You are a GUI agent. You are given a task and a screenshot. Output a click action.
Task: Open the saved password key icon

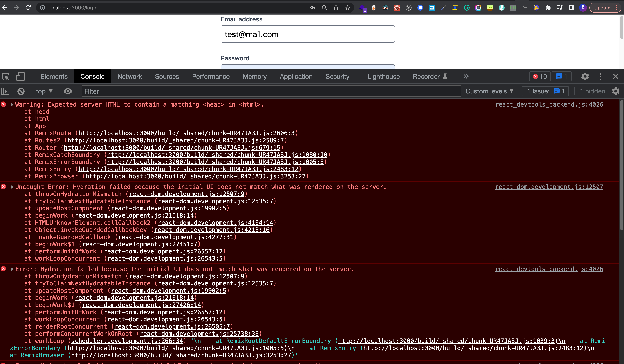313,8
